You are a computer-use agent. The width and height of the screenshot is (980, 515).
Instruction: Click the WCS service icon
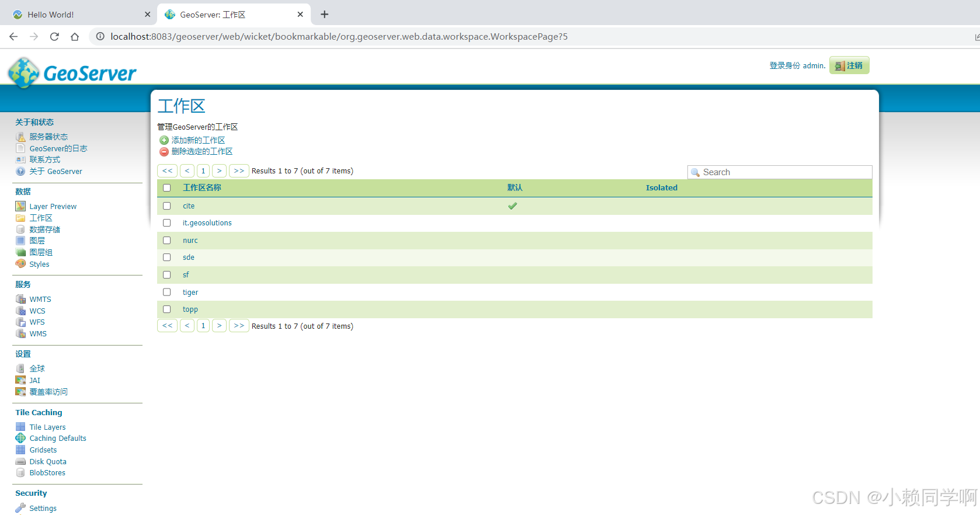20,311
